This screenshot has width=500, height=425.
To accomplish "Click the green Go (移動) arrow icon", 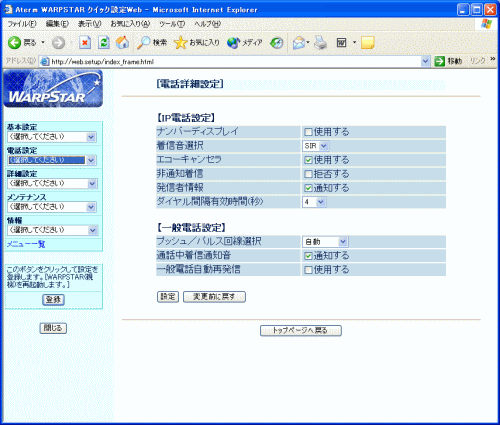I will (440, 61).
